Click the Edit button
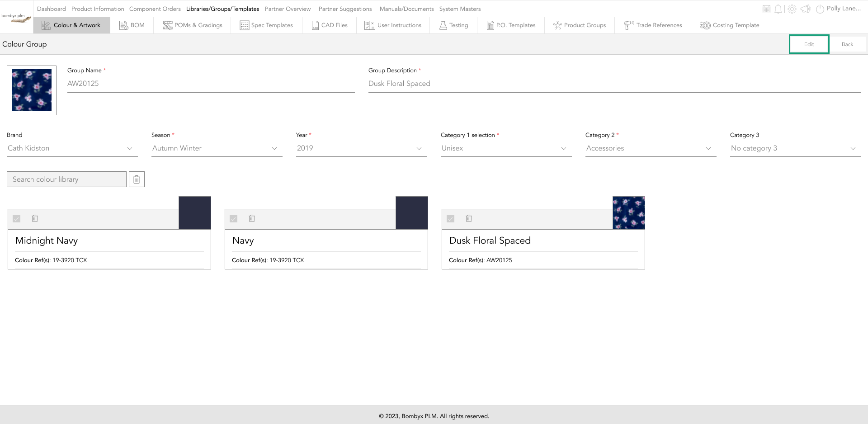The width and height of the screenshot is (868, 424). (809, 44)
